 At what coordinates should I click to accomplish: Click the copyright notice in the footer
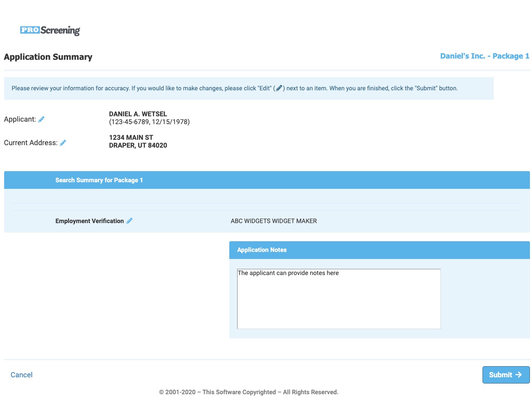click(249, 392)
